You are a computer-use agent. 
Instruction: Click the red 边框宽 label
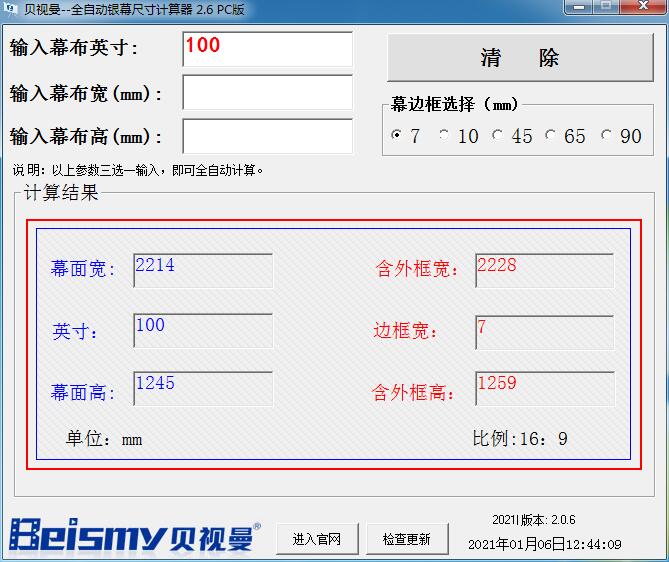(x=405, y=331)
